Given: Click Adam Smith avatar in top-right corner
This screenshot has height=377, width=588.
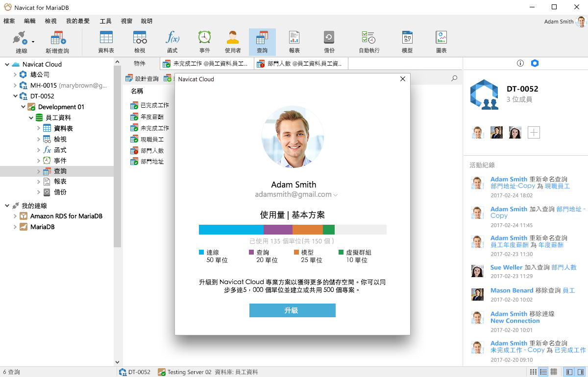Looking at the screenshot, I should click(581, 22).
